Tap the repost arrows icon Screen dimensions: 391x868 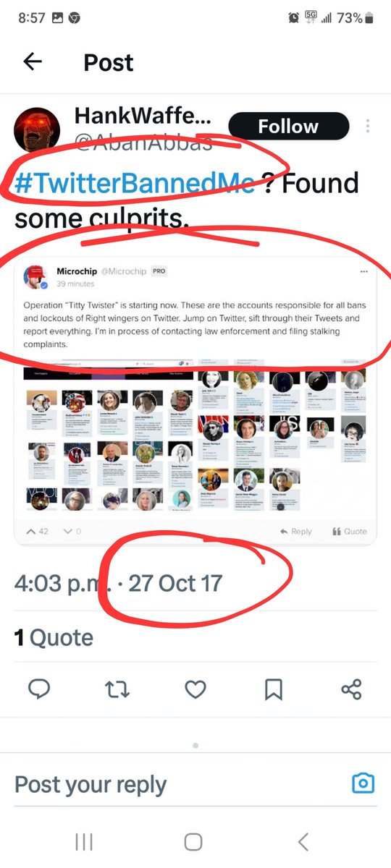tap(117, 690)
